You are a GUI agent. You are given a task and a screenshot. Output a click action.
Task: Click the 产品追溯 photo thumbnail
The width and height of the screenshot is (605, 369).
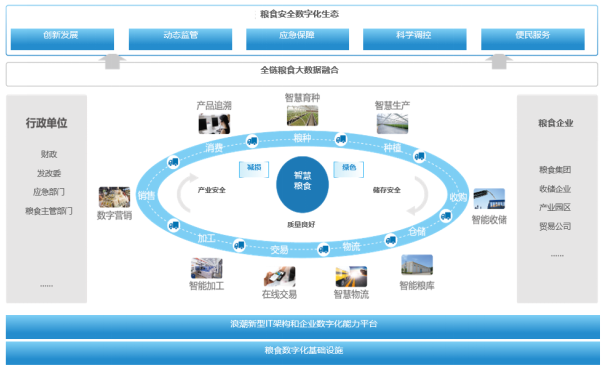pyautogui.click(x=214, y=124)
